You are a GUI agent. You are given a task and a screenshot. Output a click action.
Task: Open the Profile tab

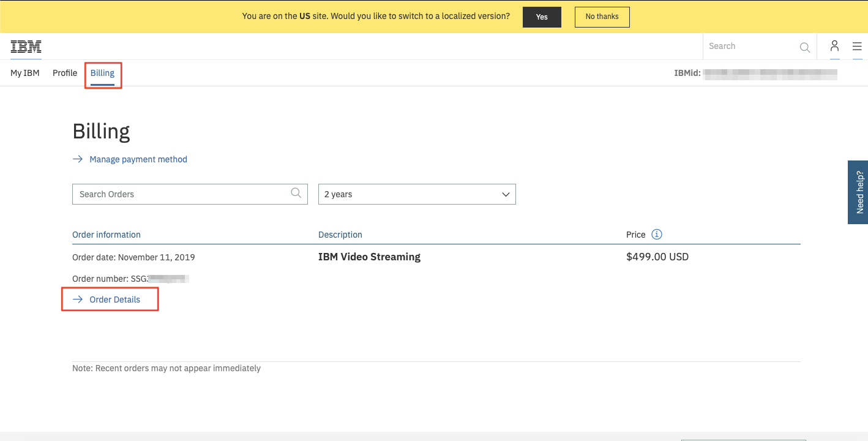[x=65, y=73]
